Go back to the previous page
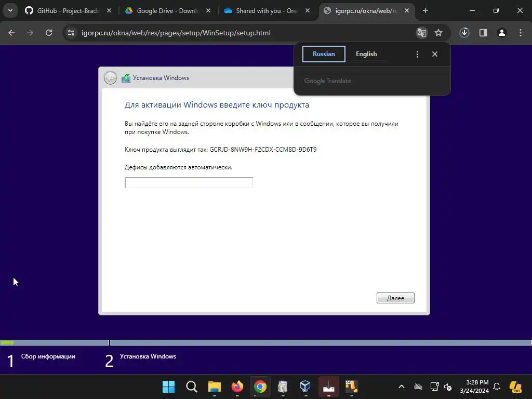The image size is (532, 399). 11,33
